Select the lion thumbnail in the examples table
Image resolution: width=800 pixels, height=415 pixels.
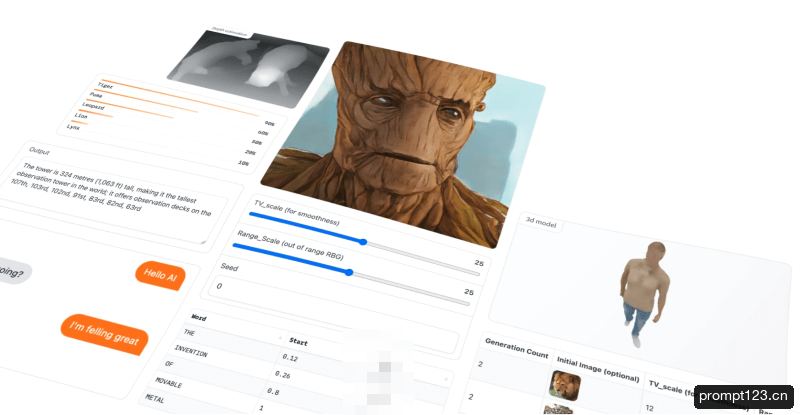tap(565, 385)
